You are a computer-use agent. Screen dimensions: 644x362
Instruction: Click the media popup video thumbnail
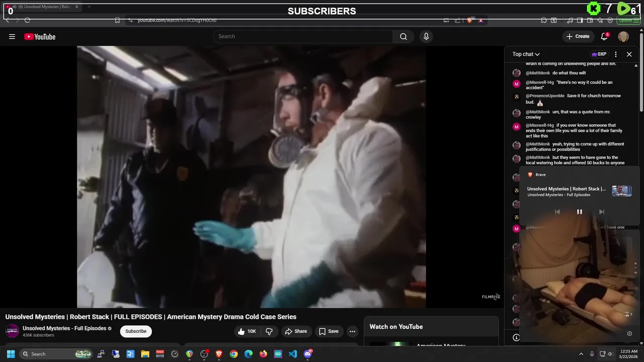pos(621,191)
